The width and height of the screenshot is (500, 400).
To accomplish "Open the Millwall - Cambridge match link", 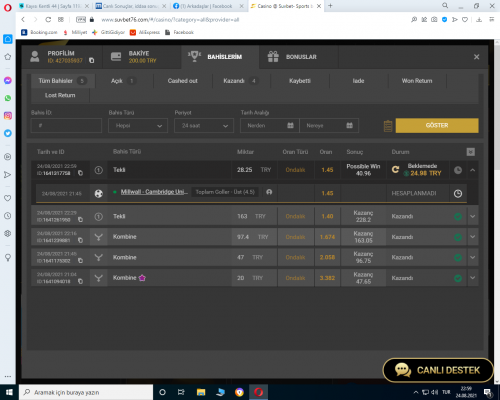I will pyautogui.click(x=154, y=192).
